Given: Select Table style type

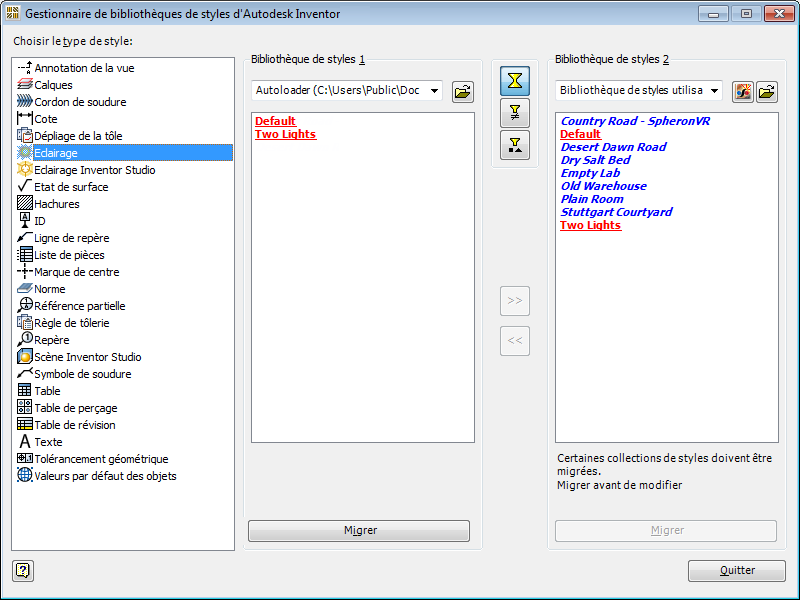Looking at the screenshot, I should [39, 391].
